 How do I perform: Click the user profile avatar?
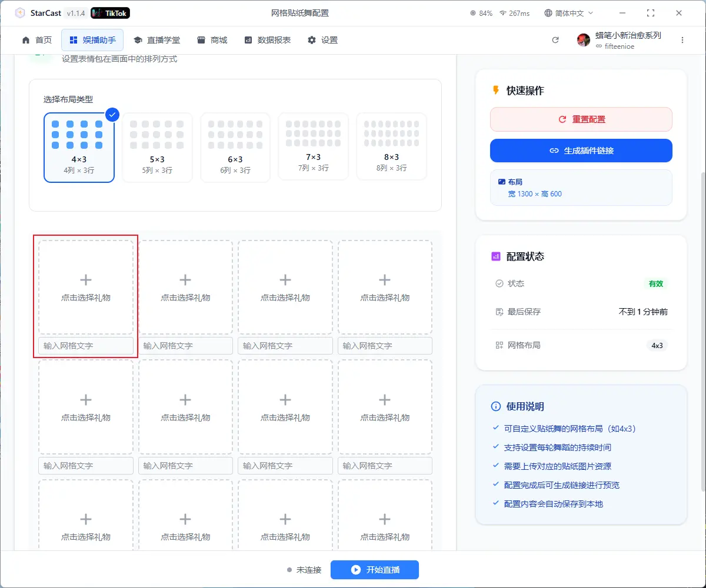584,40
